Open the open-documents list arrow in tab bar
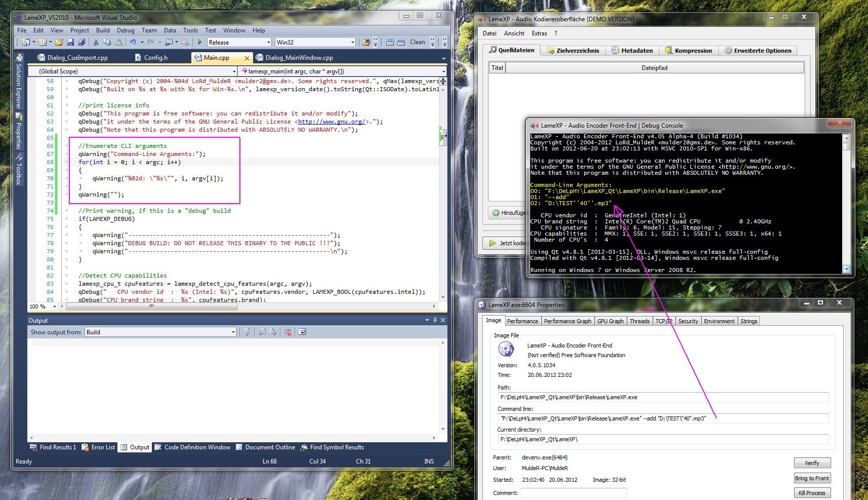Viewport: 868px width, 500px height. (444, 58)
